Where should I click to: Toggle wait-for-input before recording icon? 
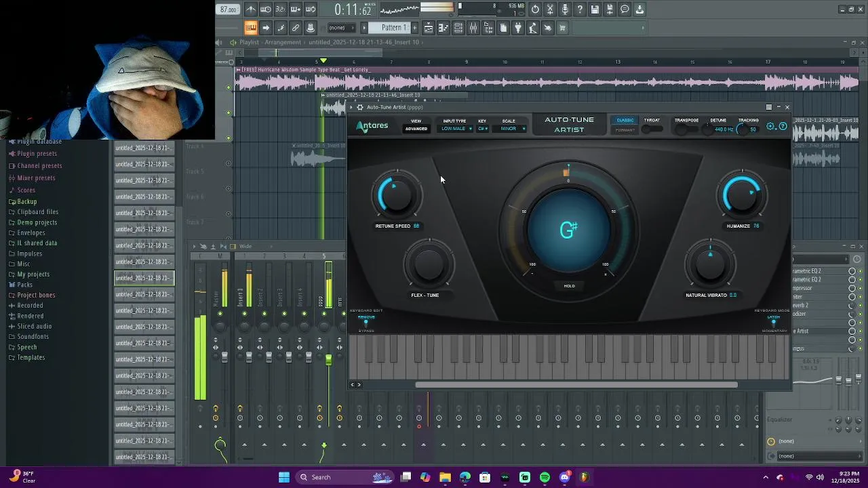(266, 9)
